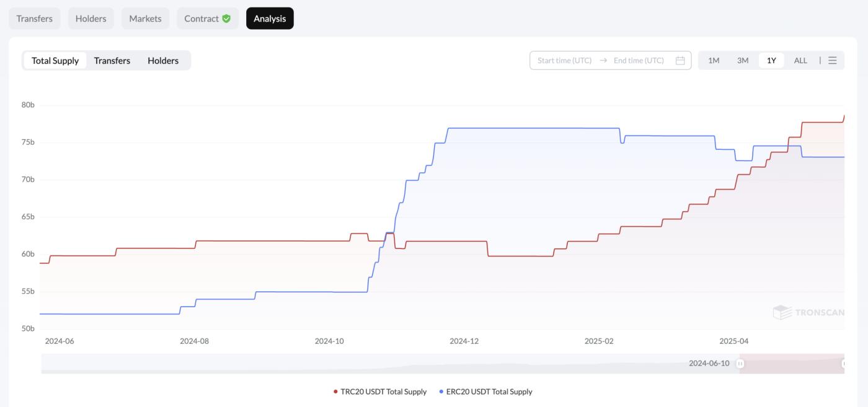
Task: Click the Start time (UTC) field
Action: pos(564,60)
